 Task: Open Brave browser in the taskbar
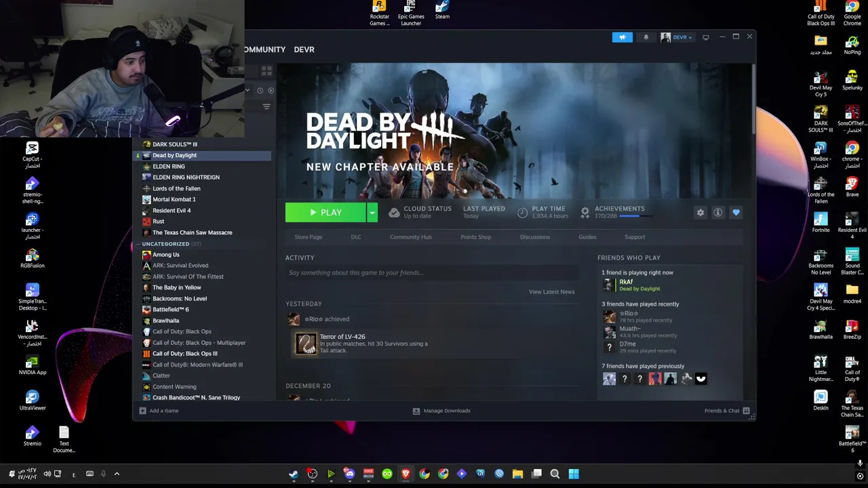point(406,474)
